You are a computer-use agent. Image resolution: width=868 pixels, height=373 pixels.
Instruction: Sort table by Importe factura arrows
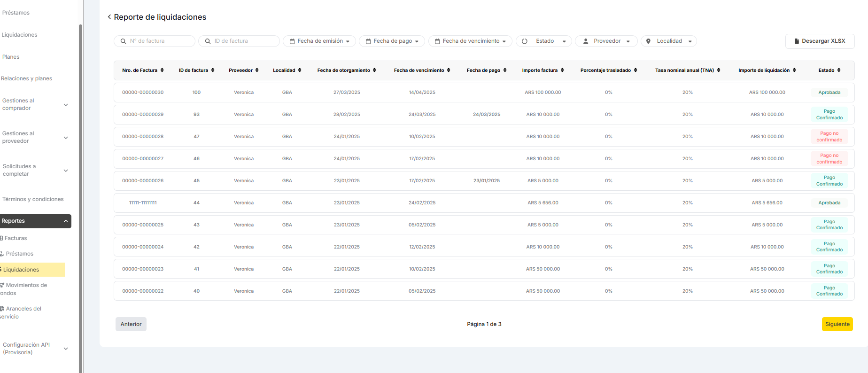(562, 70)
